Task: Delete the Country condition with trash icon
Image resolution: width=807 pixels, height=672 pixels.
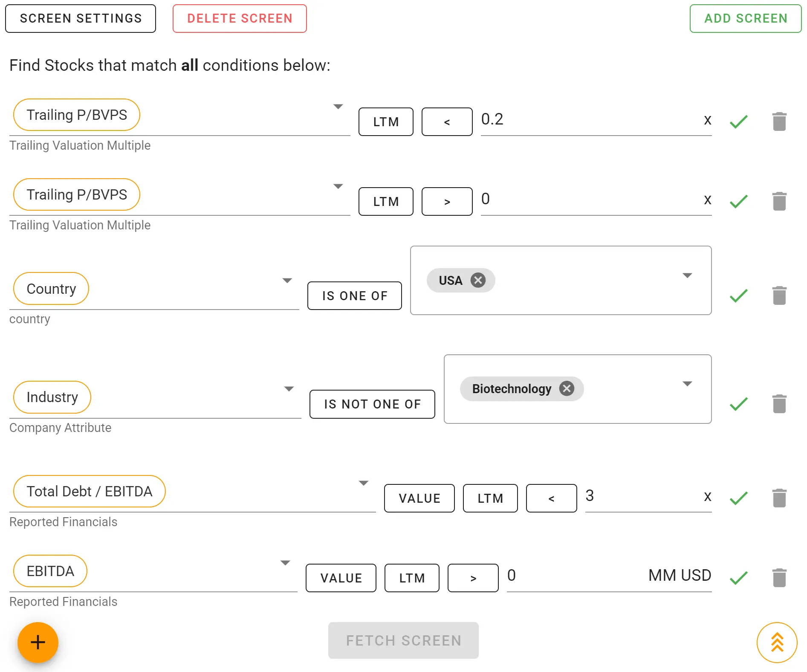Action: coord(779,295)
